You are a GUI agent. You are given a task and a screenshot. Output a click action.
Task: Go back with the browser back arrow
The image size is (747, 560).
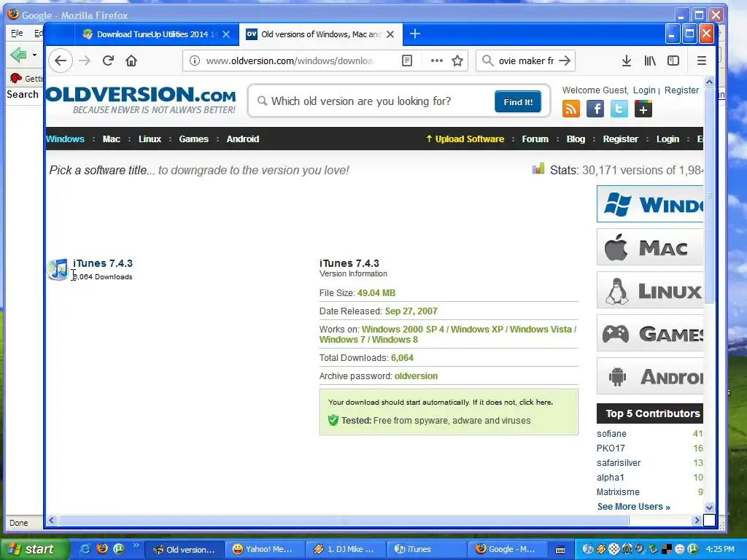60,61
